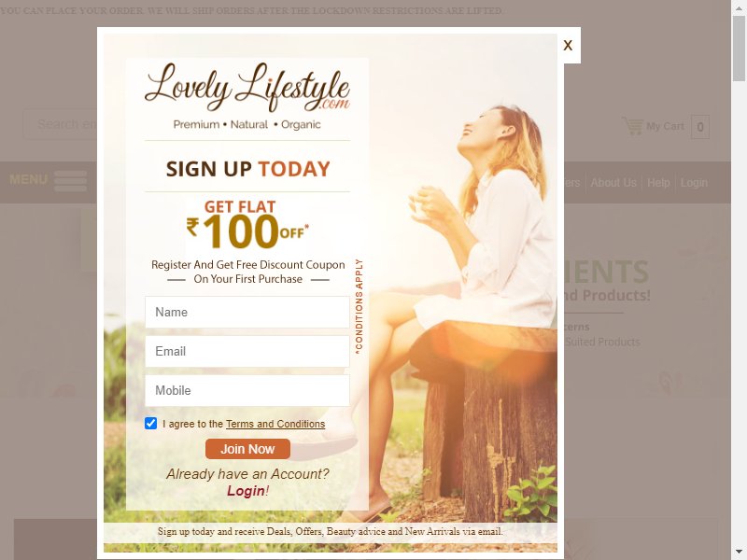Close the sign up popup with X
The image size is (747, 560).
click(x=568, y=46)
